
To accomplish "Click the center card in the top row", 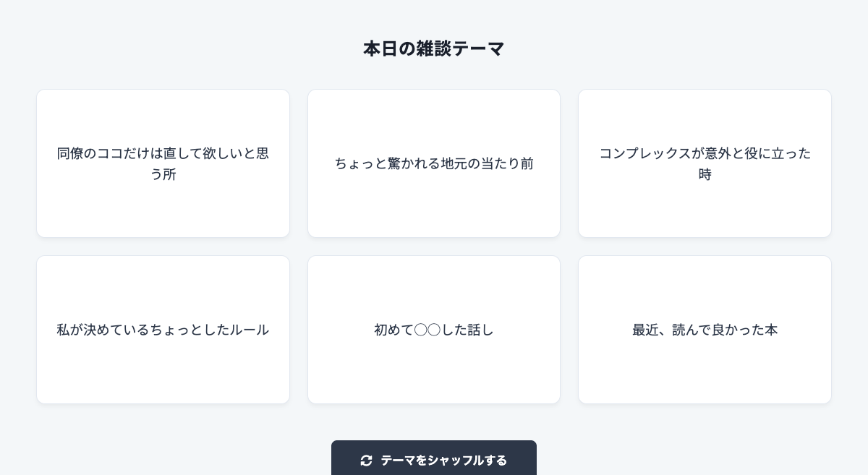I will tap(434, 163).
